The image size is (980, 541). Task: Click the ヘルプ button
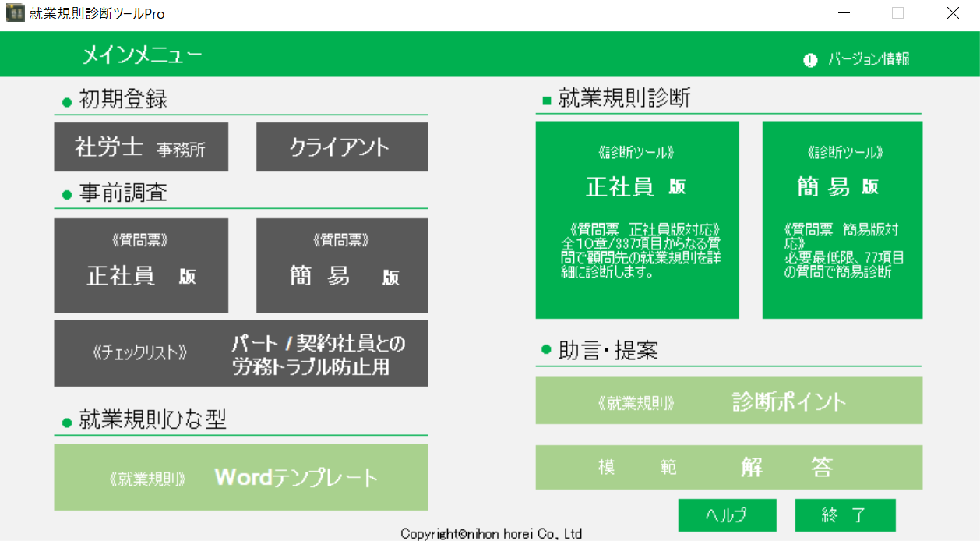(x=727, y=515)
